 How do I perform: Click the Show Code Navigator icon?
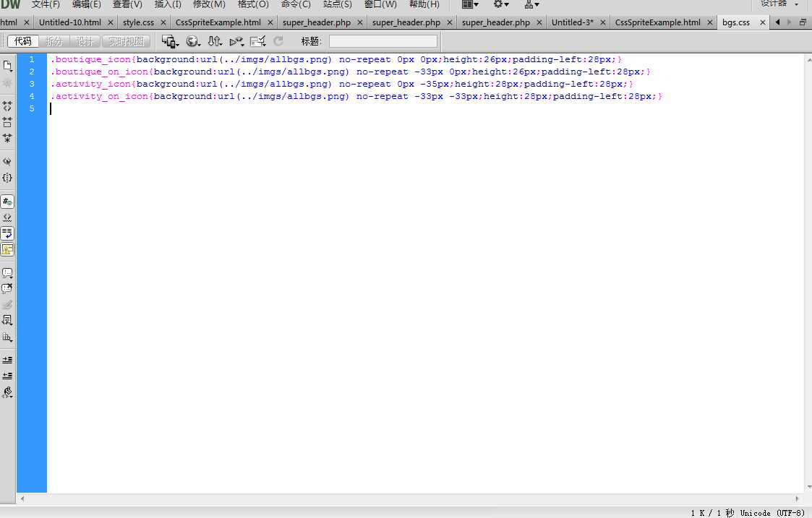pyautogui.click(x=7, y=83)
